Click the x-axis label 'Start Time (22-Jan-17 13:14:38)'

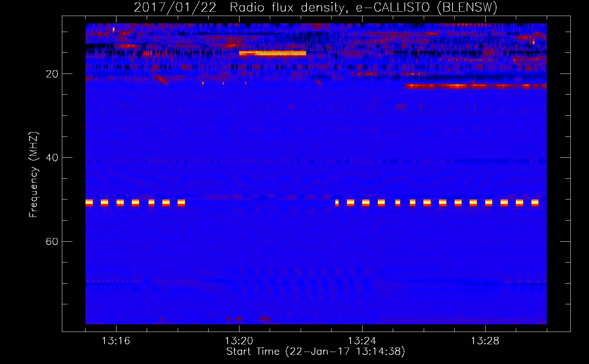pyautogui.click(x=316, y=352)
